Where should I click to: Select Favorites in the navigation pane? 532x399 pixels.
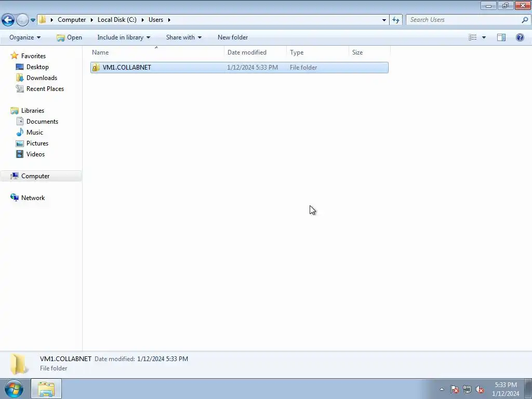[x=33, y=56]
